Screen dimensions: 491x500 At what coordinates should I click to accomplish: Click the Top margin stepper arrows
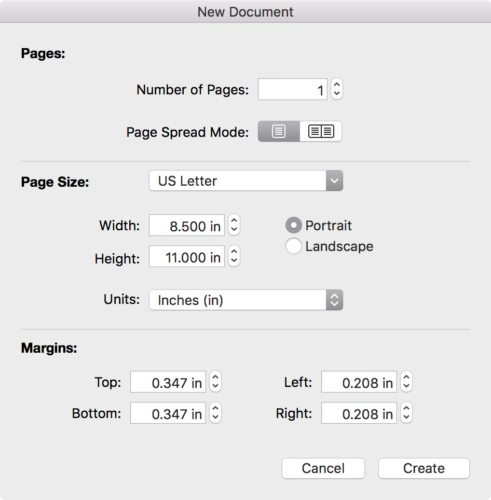(x=215, y=382)
